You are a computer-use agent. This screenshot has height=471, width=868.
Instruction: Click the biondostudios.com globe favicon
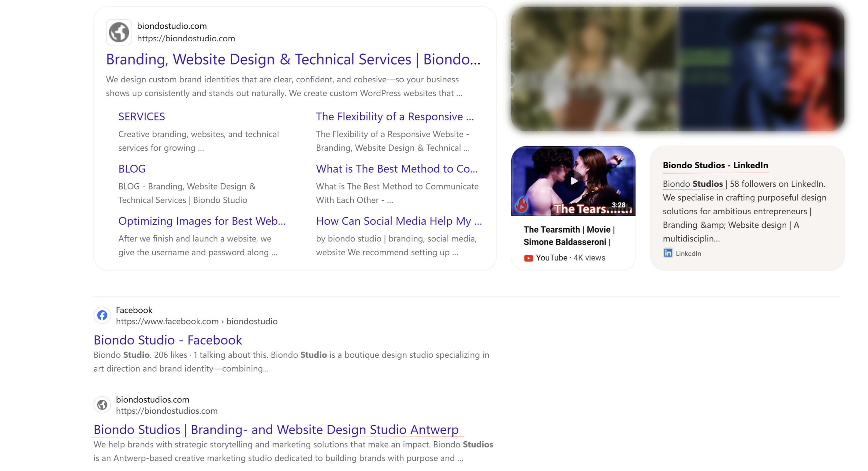coord(102,405)
